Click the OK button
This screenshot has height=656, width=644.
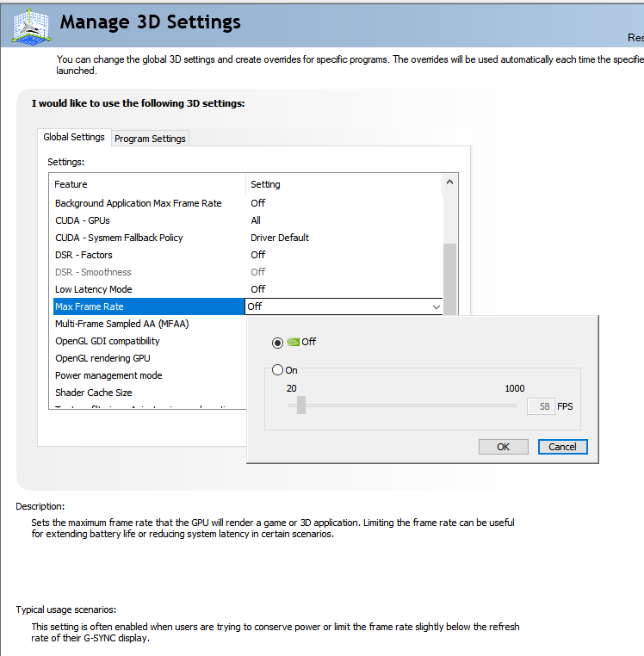(503, 447)
